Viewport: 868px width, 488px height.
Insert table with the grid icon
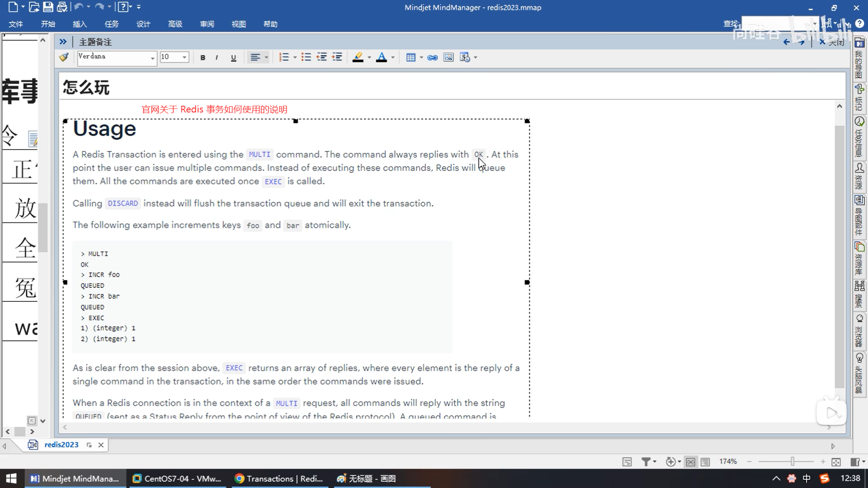click(x=410, y=57)
